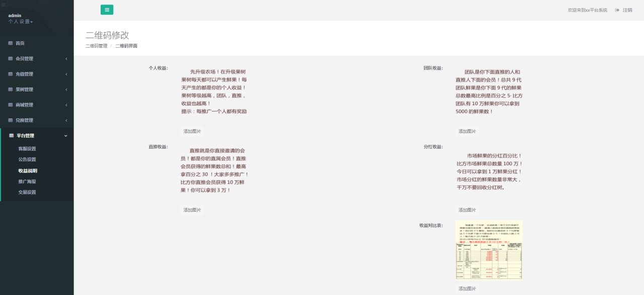644x295 pixels.
Task: Expand the 会员管理 chevron
Action: tap(66, 59)
